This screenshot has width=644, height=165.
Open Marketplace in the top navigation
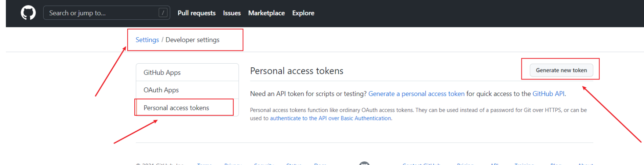pyautogui.click(x=266, y=13)
